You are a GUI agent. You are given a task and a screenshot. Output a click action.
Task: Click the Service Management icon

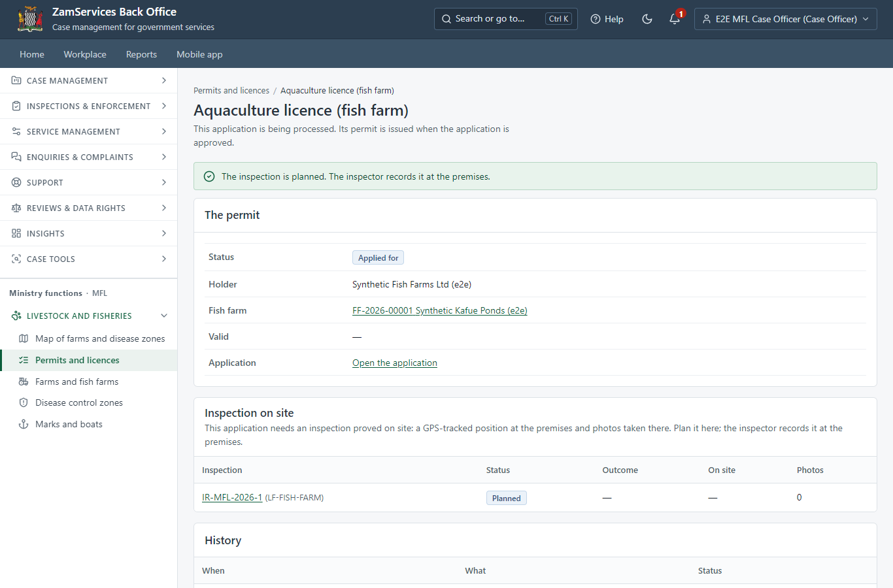16,131
